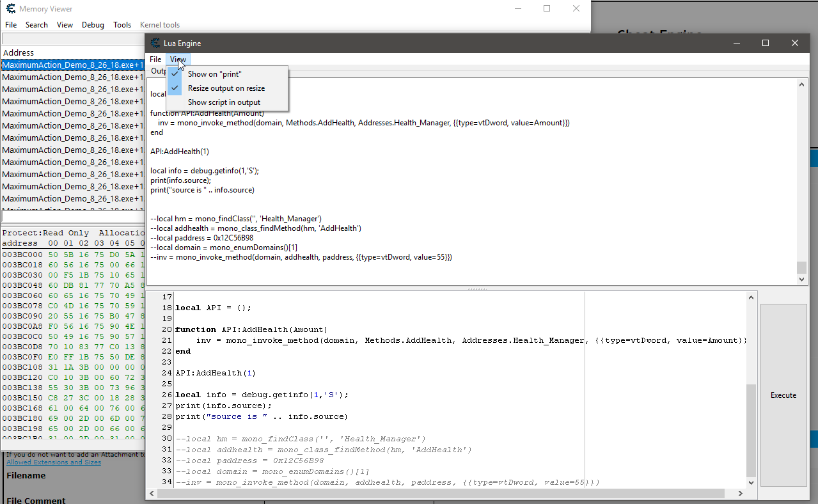Close the Lua Engine window
This screenshot has width=818, height=504.
coord(794,43)
